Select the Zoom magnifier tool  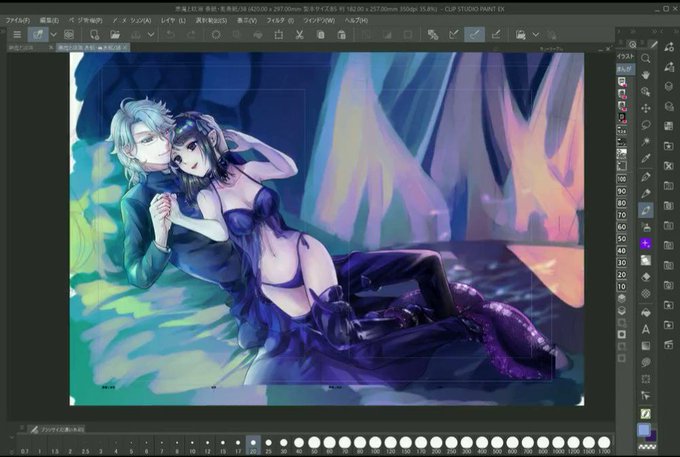[x=646, y=59]
